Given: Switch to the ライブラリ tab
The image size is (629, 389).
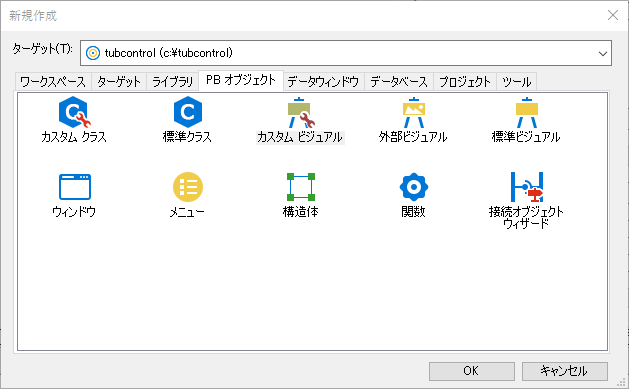Looking at the screenshot, I should click(172, 82).
